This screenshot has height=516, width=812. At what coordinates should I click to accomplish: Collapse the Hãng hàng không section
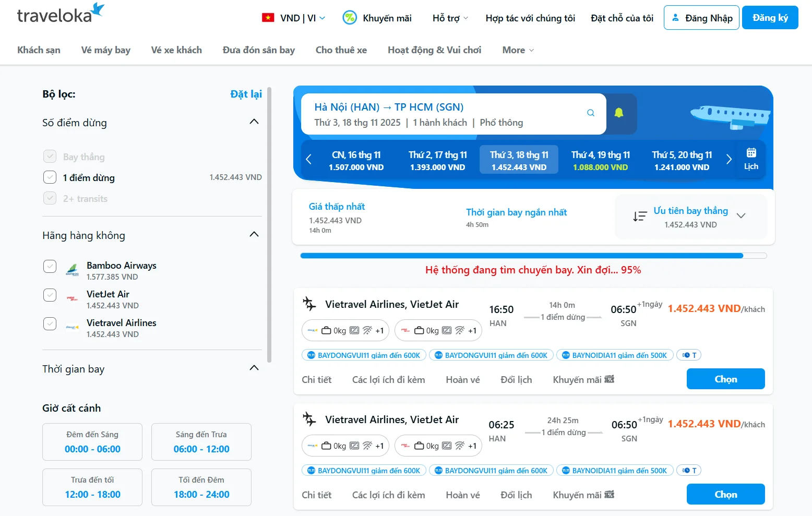[x=254, y=234]
